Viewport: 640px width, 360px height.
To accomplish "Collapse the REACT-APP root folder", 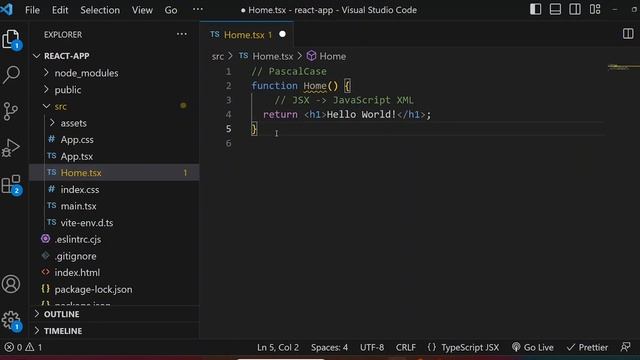I will coord(114,56).
